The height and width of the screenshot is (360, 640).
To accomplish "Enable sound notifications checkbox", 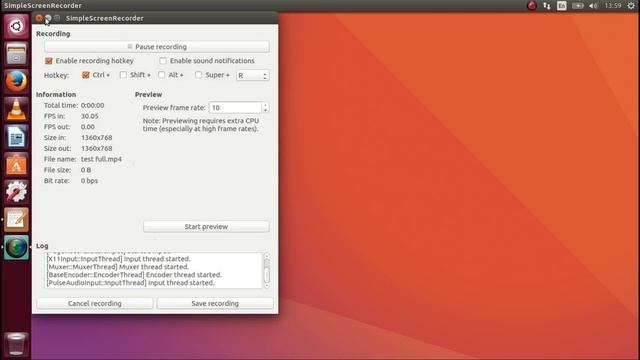I will pyautogui.click(x=163, y=61).
